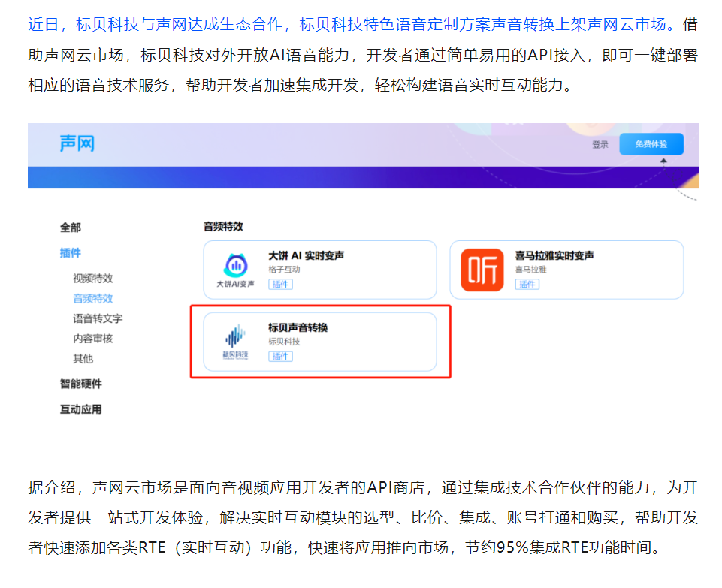Click the 免费体验 button
Screen dimensions: 722x588
click(x=651, y=144)
